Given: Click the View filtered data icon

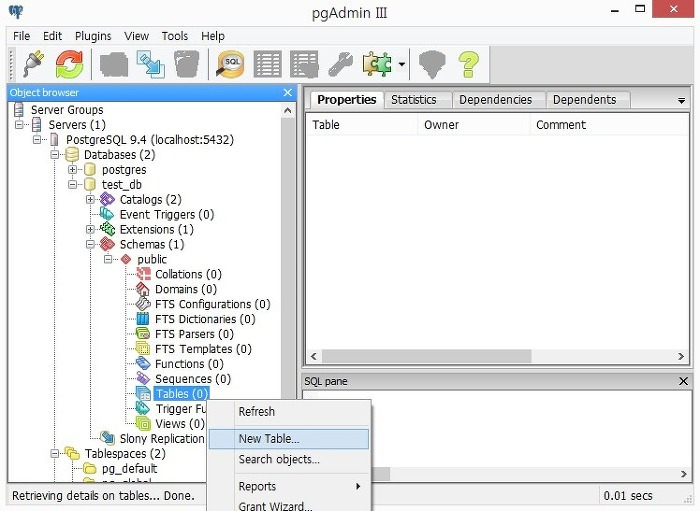Looking at the screenshot, I should [x=304, y=64].
